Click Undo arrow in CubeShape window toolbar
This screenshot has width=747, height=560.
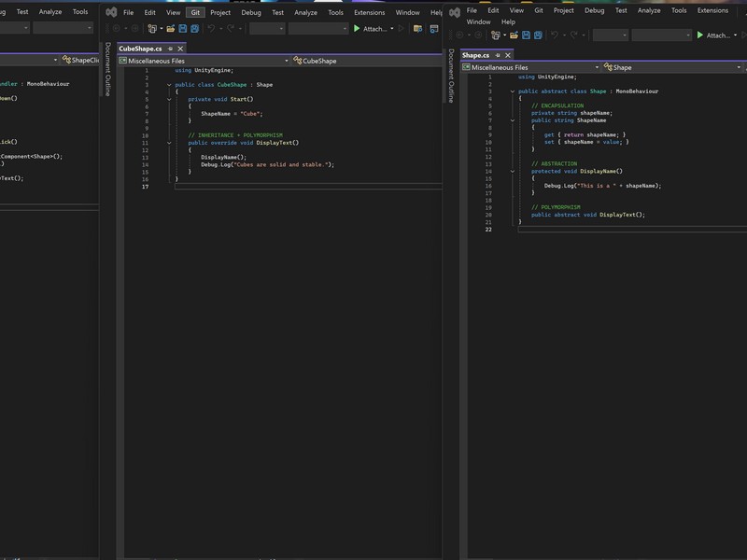pyautogui.click(x=212, y=29)
